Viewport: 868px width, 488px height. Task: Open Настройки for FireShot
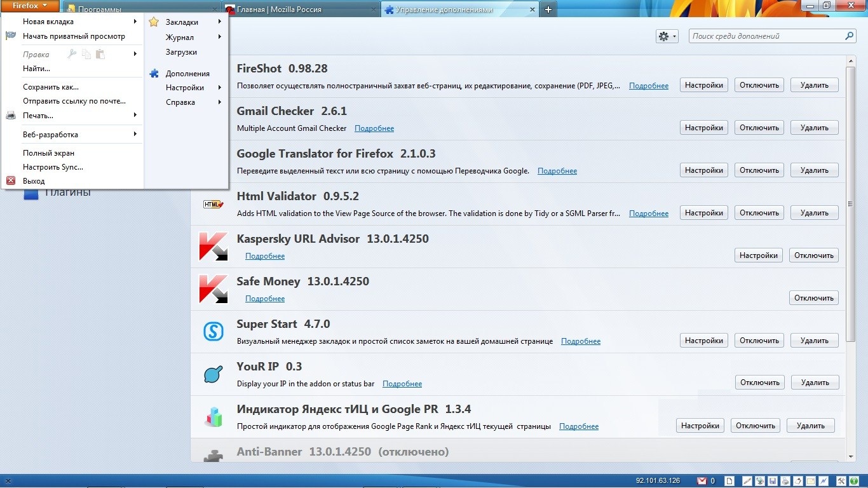(x=704, y=85)
